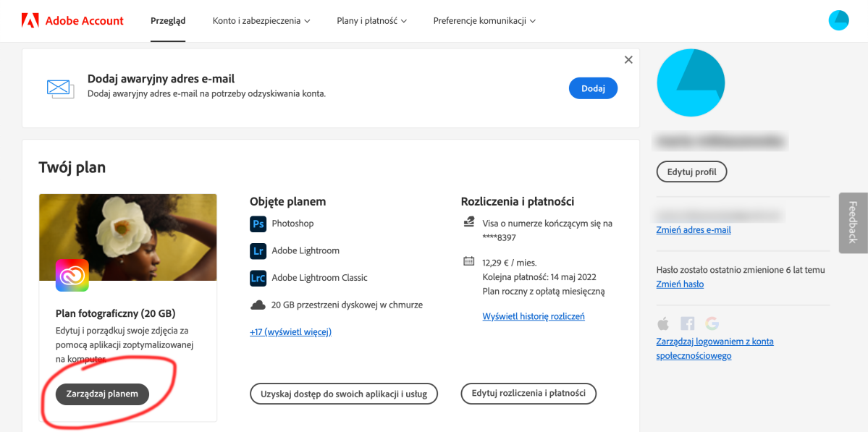Open Zarządzaj logowaniem z konta społecznościowego link
Viewport: 868px width, 432px height.
tap(715, 349)
